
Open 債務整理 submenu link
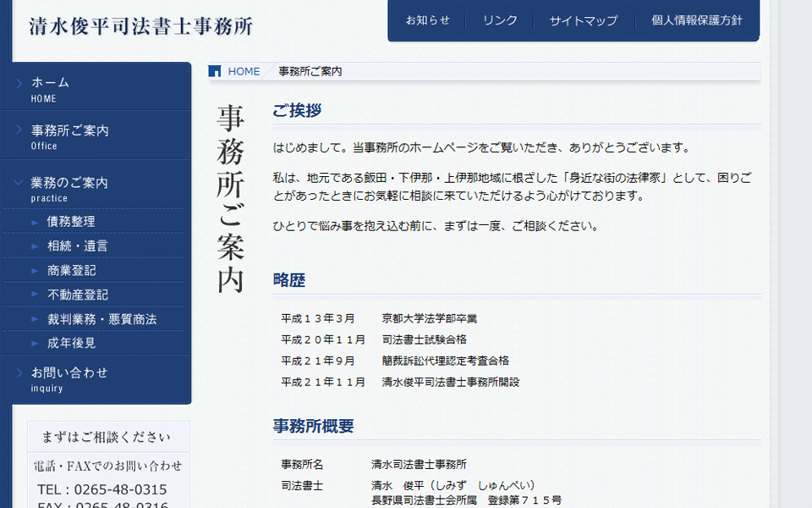(71, 221)
